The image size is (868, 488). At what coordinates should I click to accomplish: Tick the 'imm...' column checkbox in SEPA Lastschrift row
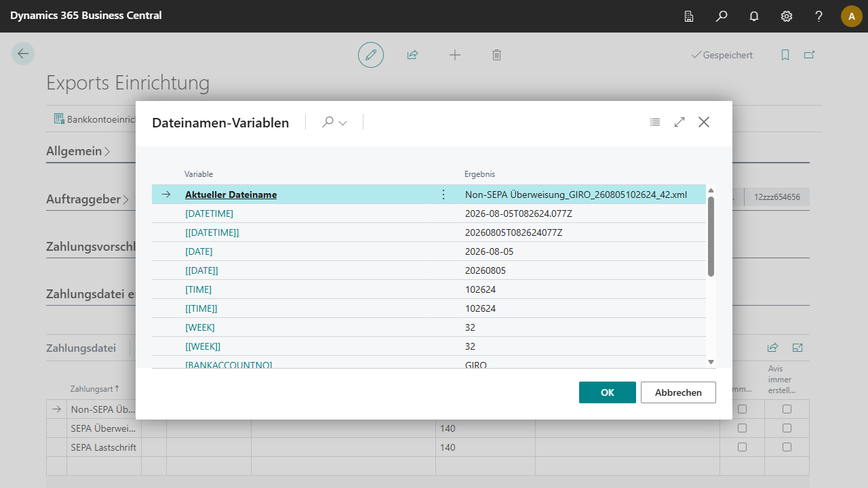742,447
